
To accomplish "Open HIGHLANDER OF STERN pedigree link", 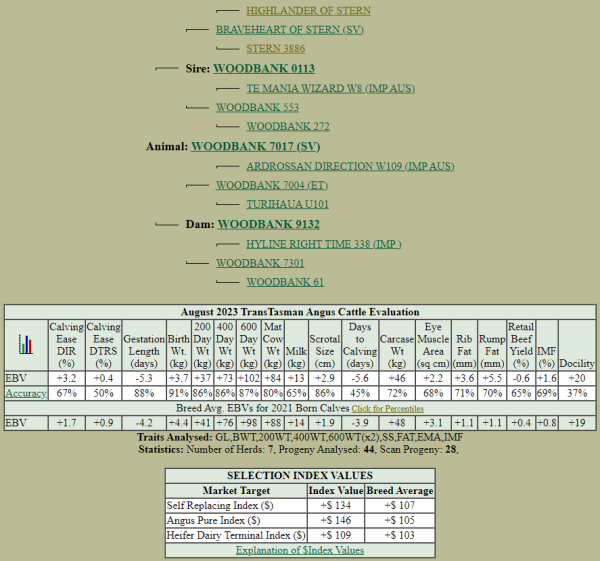I will [x=308, y=11].
